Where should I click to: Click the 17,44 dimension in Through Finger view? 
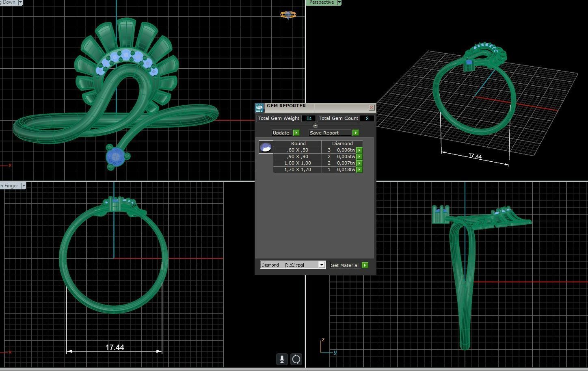pos(115,347)
